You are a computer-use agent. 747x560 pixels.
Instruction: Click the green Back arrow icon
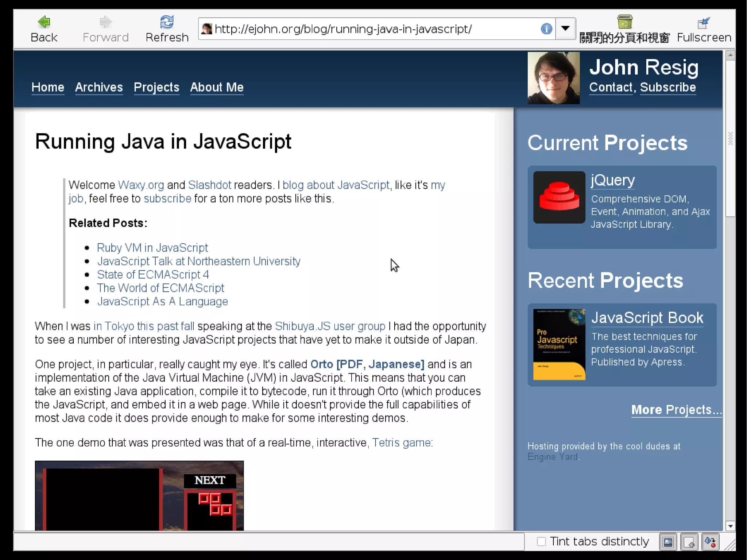click(x=44, y=22)
